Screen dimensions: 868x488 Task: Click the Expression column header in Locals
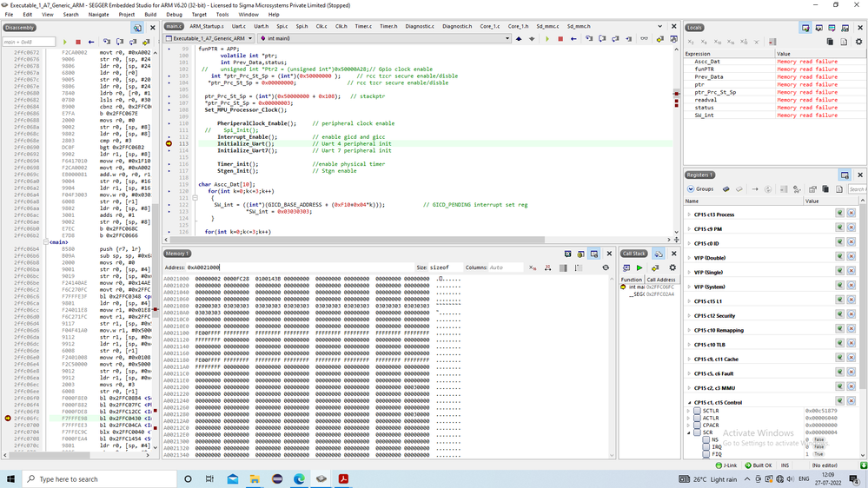click(729, 54)
